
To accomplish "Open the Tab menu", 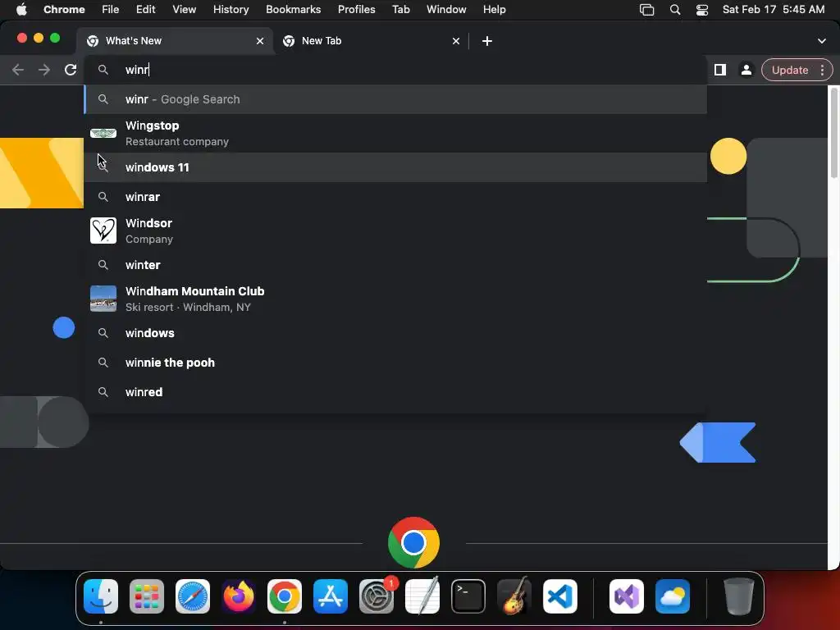I will 400,10.
